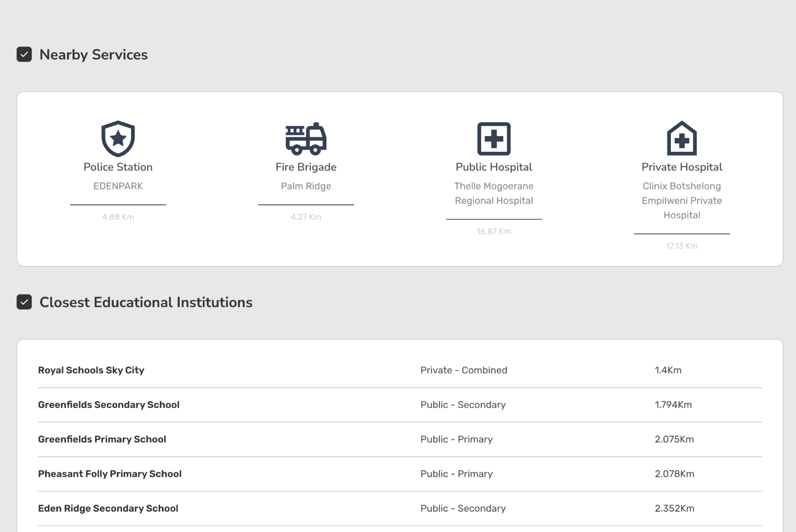Uncheck the Nearby Services checkbox

24,54
